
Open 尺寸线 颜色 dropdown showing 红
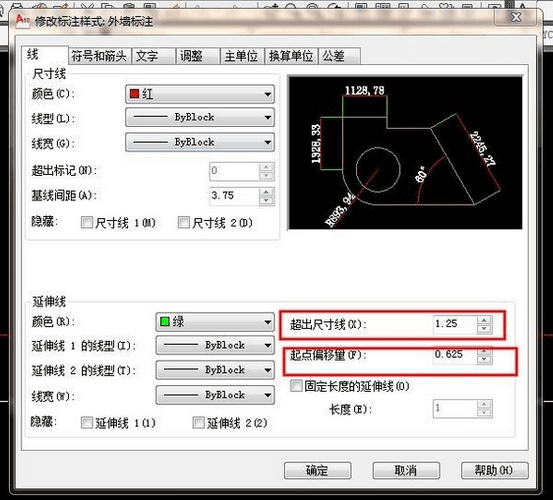pos(200,94)
